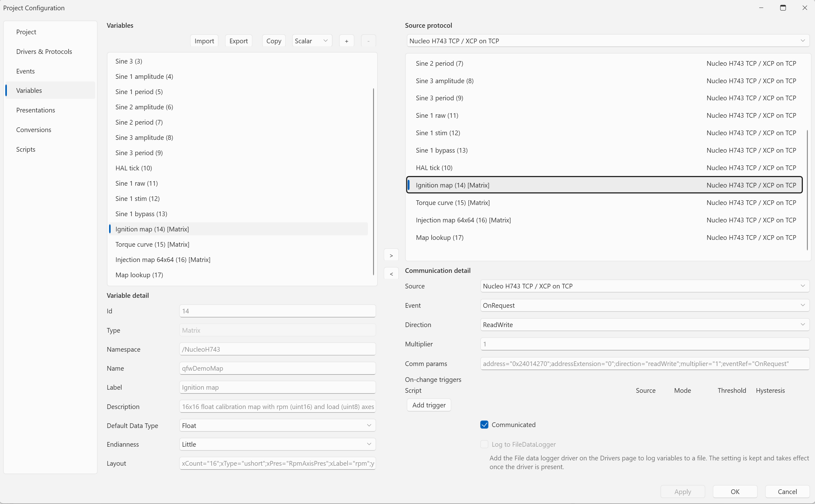Open the Direction ReadWrite dropdown

pos(645,325)
